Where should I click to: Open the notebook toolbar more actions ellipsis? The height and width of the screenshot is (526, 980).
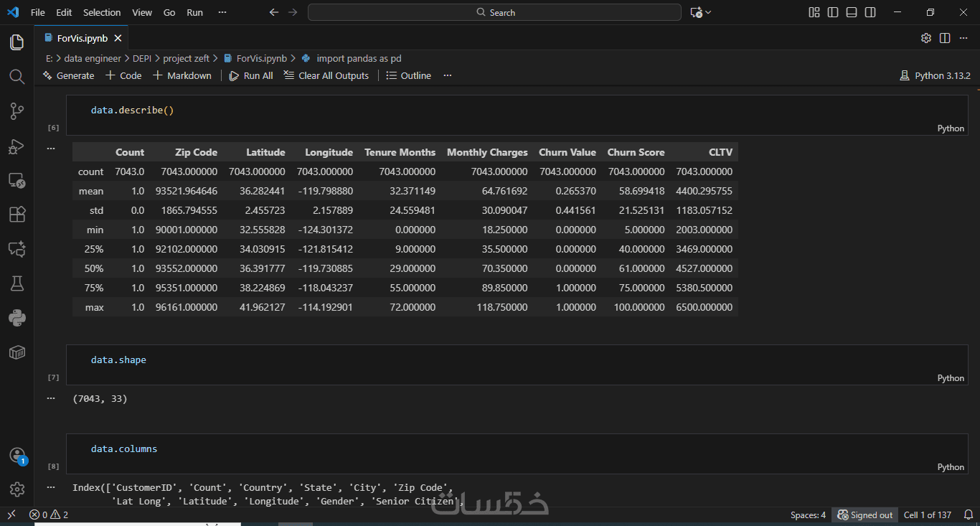click(448, 75)
